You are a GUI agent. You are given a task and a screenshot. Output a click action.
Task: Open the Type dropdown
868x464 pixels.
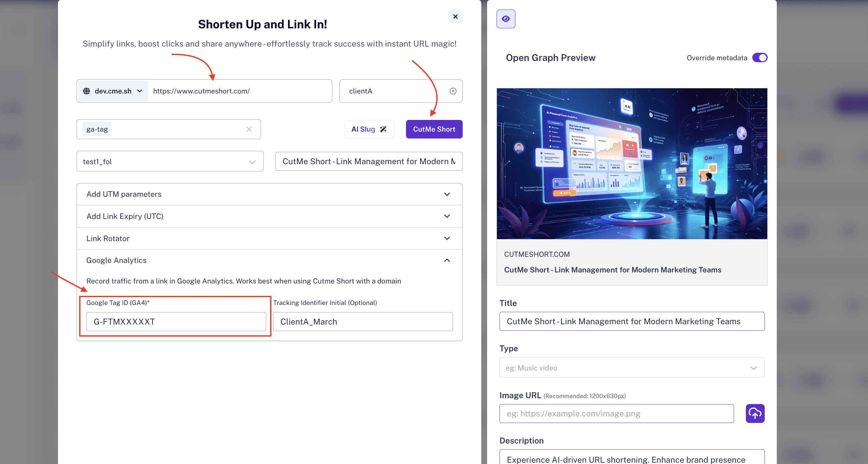pyautogui.click(x=631, y=368)
